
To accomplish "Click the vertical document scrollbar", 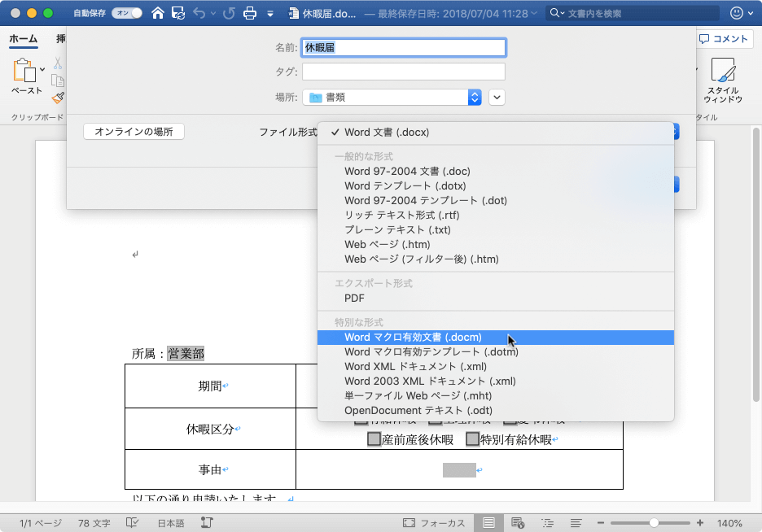I will (x=755, y=264).
